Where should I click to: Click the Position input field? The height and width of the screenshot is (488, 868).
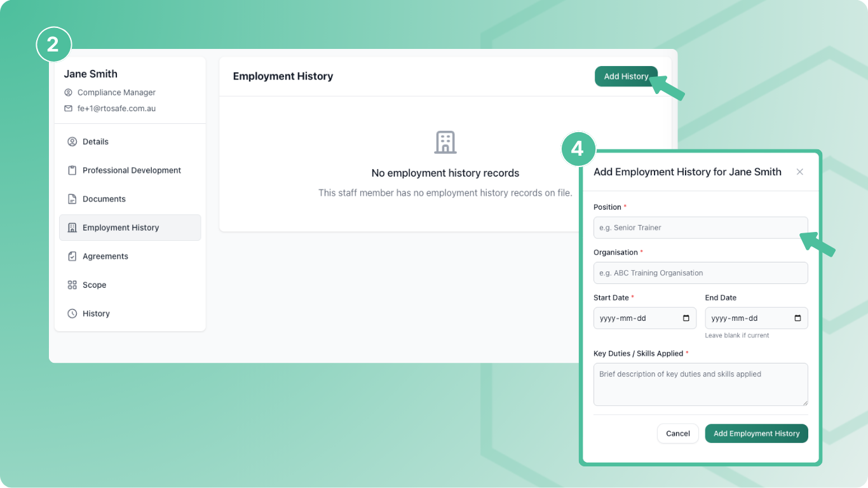pyautogui.click(x=700, y=227)
